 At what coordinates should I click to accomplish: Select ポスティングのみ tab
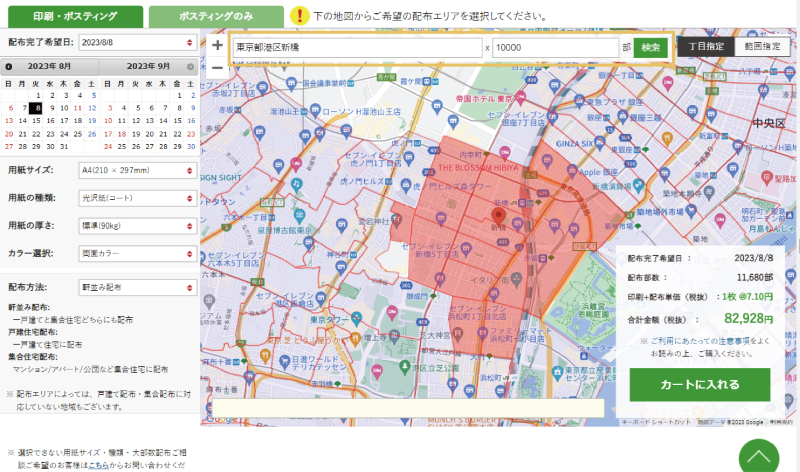[x=216, y=16]
